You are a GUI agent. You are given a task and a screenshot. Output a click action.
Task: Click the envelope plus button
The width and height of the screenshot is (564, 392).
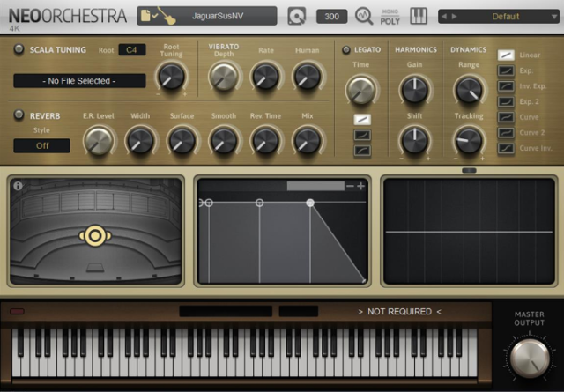point(360,186)
